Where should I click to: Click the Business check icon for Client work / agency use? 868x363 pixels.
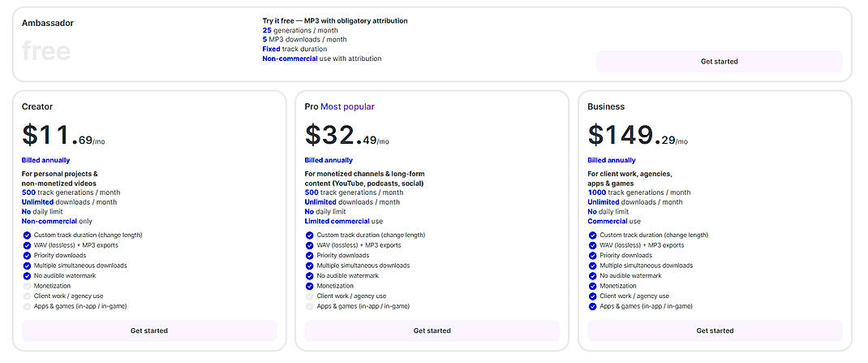pos(592,296)
